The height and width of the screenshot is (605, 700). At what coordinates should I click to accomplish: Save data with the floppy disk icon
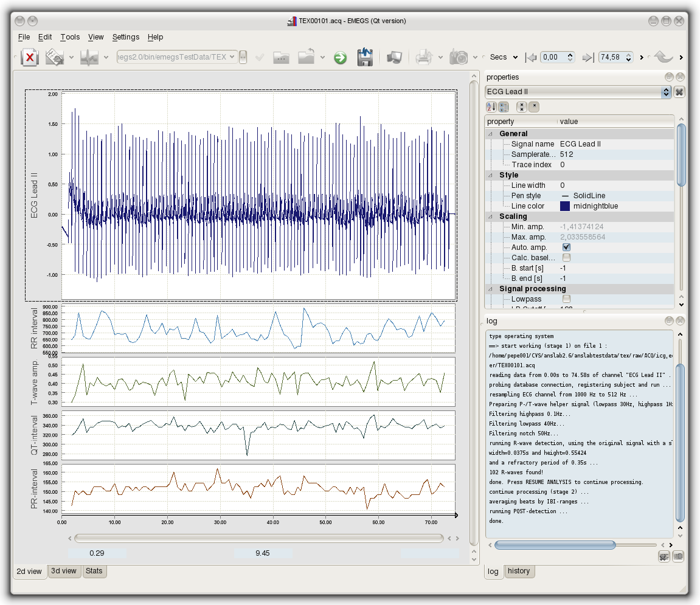(365, 57)
